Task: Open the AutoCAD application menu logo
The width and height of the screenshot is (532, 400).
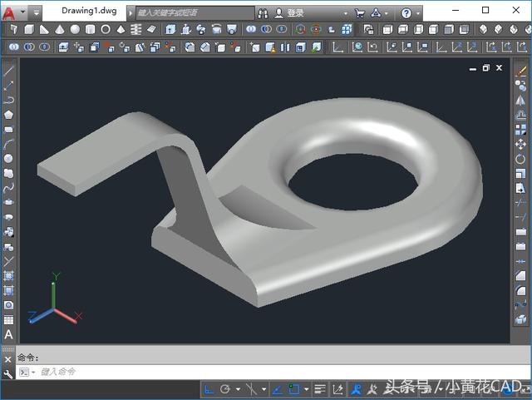Action: pyautogui.click(x=9, y=12)
